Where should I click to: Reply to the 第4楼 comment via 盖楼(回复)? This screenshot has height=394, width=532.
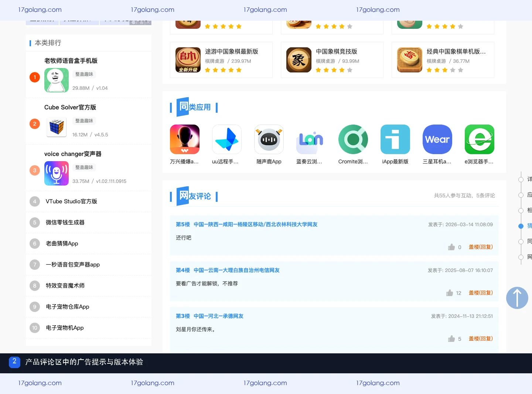(x=481, y=293)
